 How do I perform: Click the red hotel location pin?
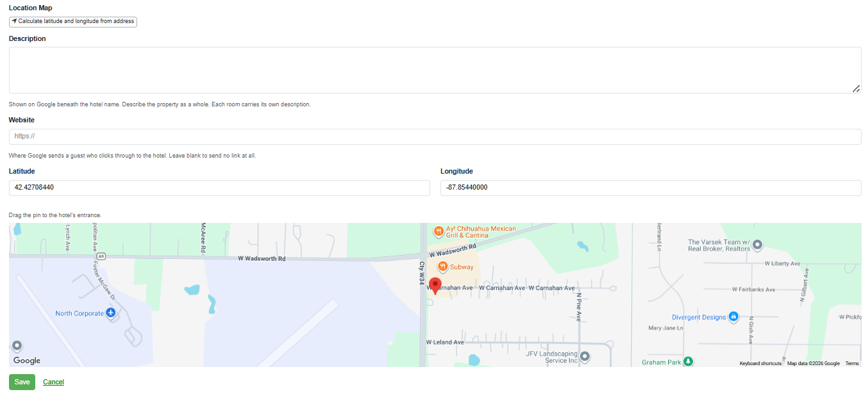pos(435,286)
